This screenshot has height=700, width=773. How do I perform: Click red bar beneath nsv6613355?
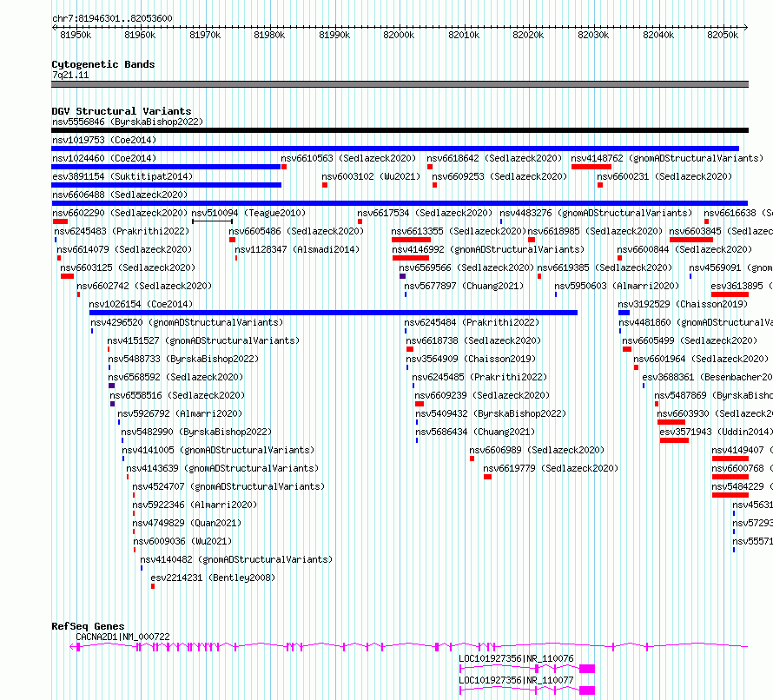[x=411, y=240]
